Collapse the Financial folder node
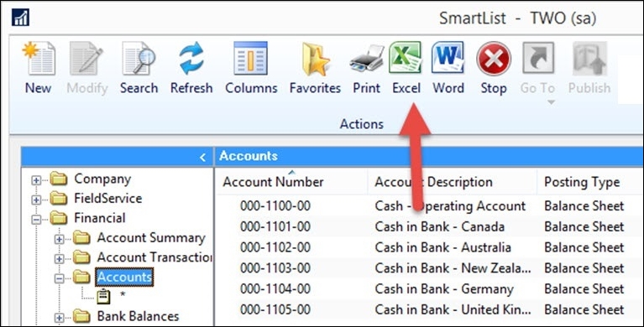Screen dimensions: 644x327 tap(36, 220)
